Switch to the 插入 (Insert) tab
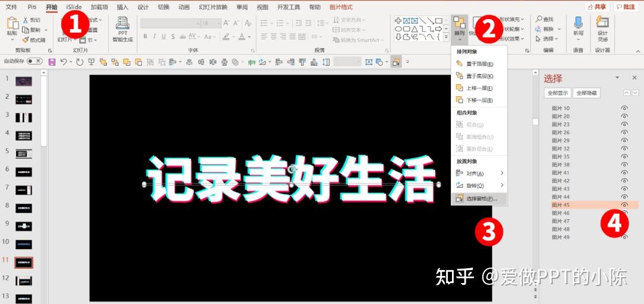Image resolution: width=644 pixels, height=304 pixels. (122, 7)
